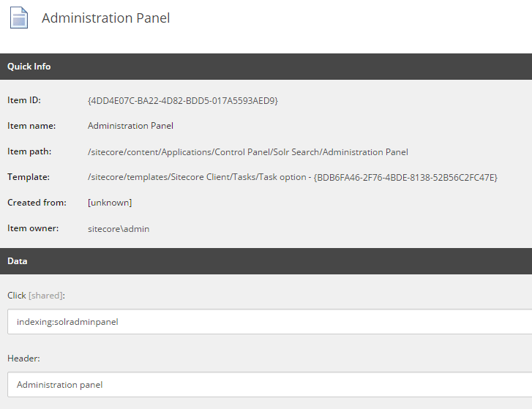Select the Item path value
532x409 pixels.
click(x=247, y=152)
